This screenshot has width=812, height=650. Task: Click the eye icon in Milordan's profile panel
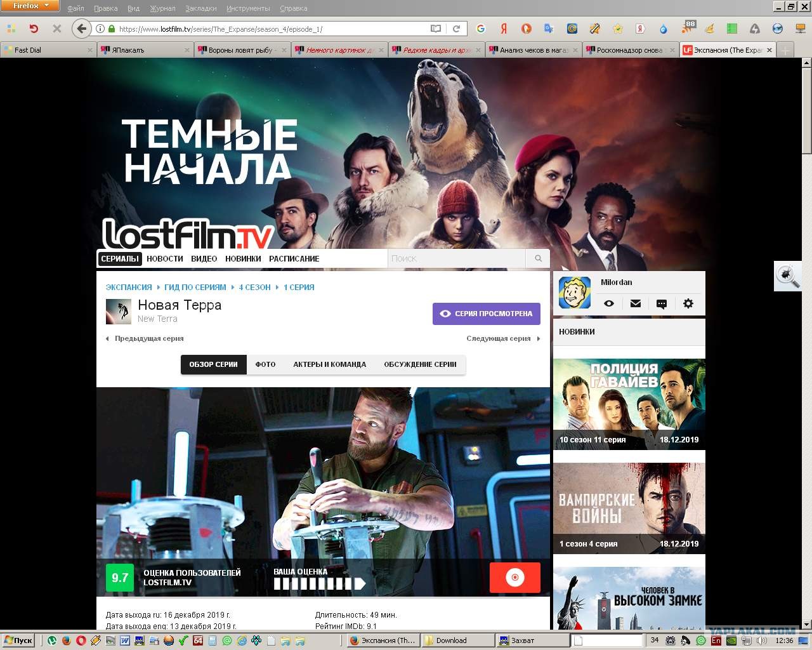tap(609, 303)
